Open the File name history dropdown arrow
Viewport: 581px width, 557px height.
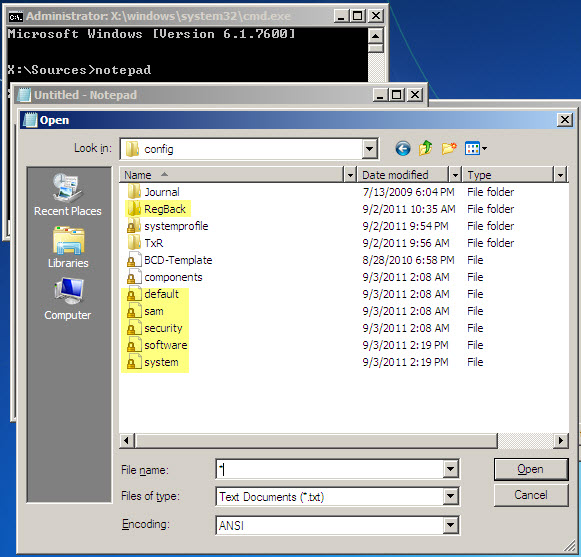click(450, 469)
